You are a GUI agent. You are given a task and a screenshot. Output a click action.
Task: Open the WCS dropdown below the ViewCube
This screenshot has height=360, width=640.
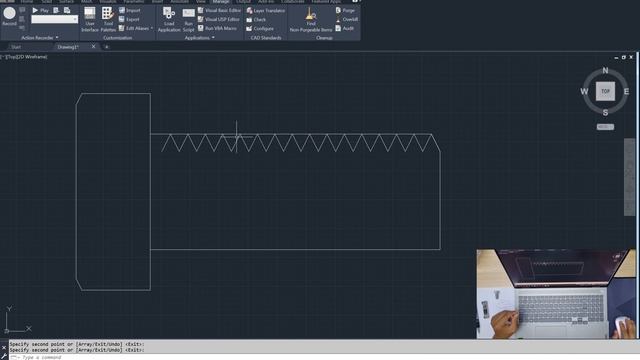(x=605, y=127)
